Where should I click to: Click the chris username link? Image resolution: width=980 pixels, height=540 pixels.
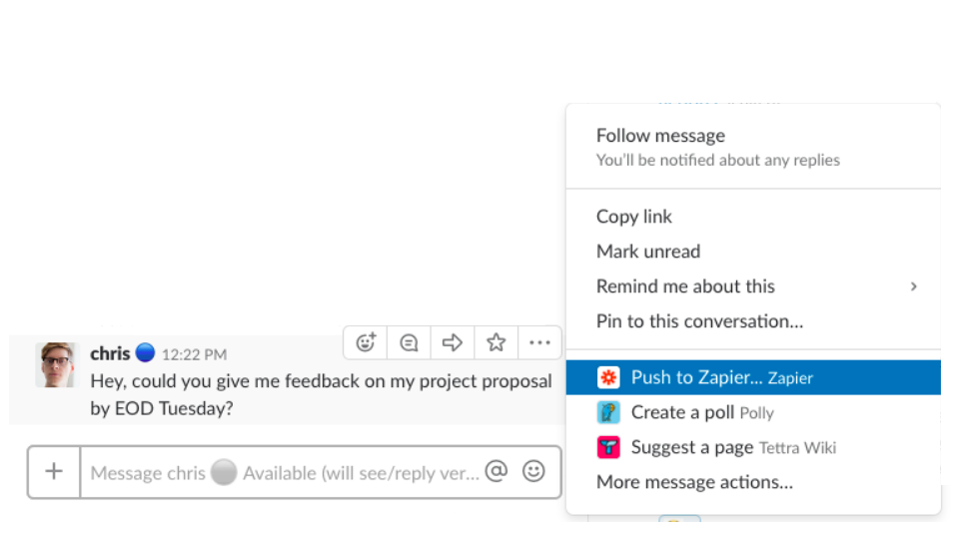pos(110,353)
